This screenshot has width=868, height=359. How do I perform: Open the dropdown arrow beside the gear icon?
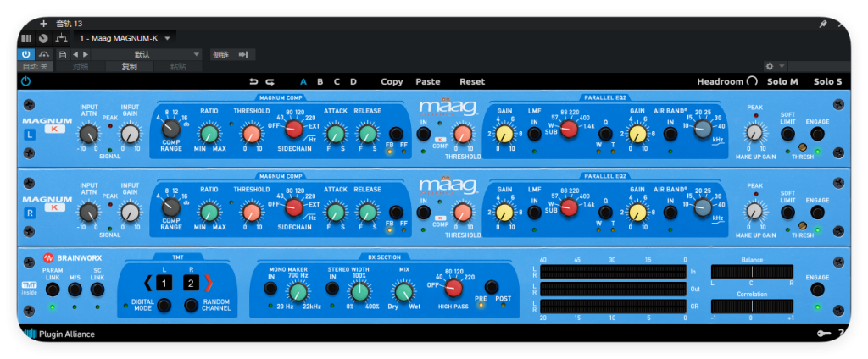[x=782, y=66]
